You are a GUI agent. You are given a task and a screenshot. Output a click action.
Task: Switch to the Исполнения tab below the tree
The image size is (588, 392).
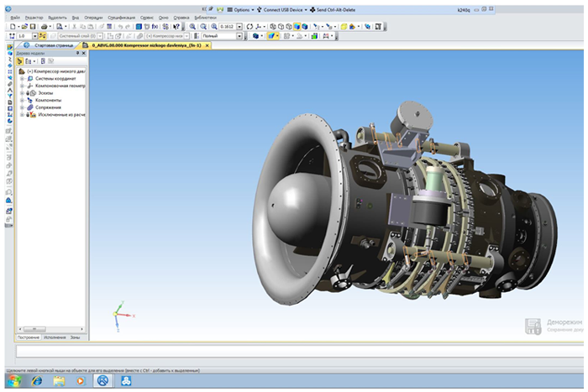coord(55,337)
